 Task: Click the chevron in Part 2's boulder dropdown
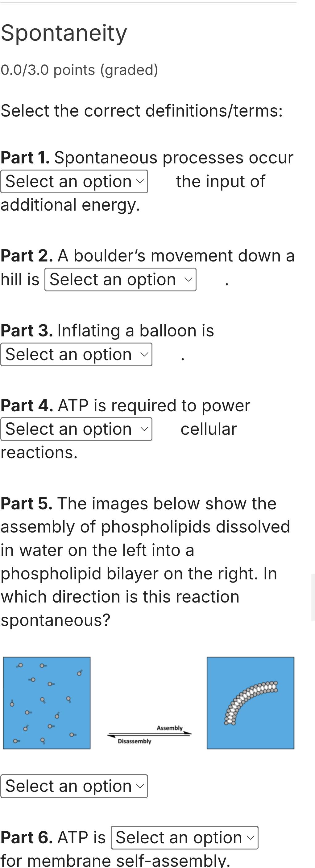tap(188, 280)
